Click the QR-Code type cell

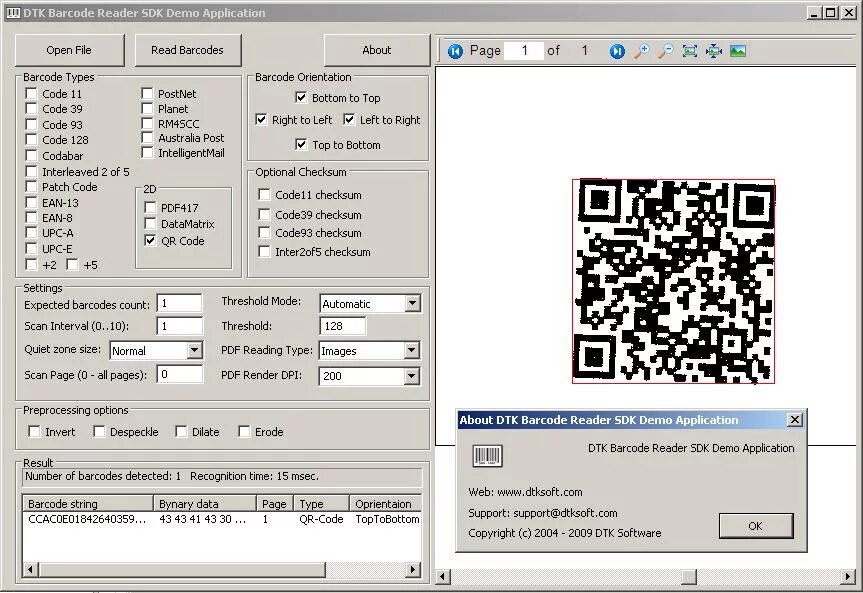321,519
